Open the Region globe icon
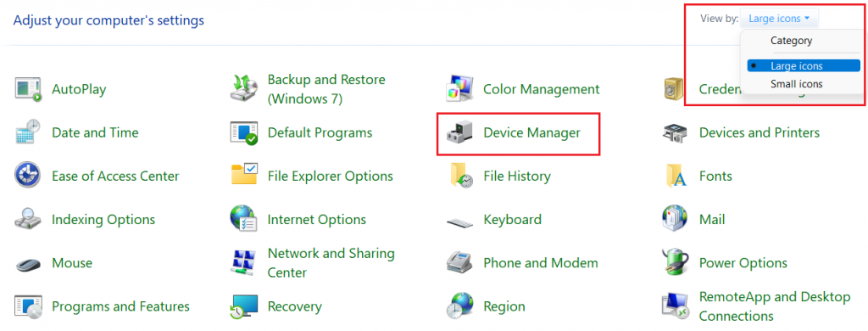The width and height of the screenshot is (868, 331). [x=460, y=306]
